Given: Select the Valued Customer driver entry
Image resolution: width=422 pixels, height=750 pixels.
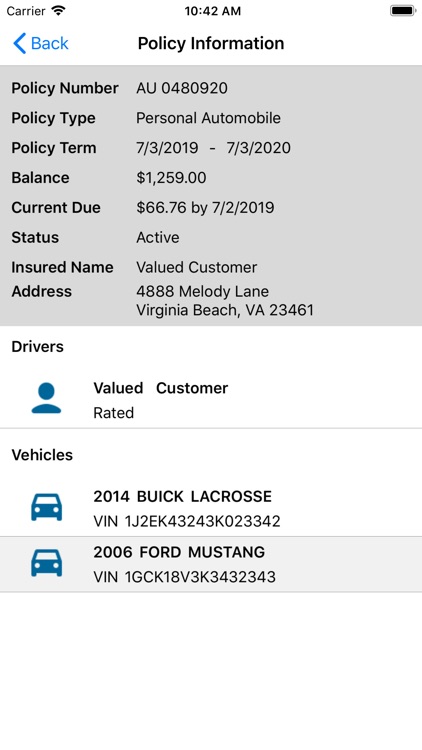Looking at the screenshot, I should 211,400.
